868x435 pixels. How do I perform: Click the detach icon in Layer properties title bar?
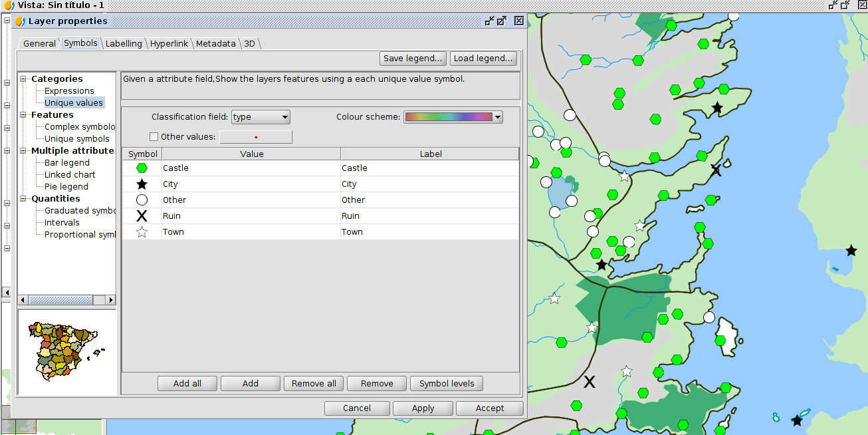pos(490,21)
